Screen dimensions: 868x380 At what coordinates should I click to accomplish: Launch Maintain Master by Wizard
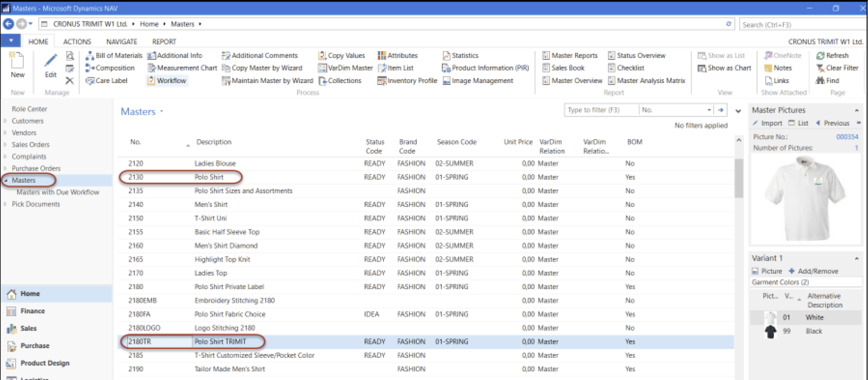267,81
